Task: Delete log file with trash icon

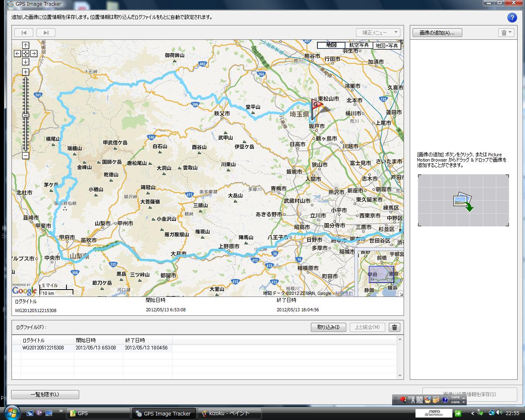Action: [394, 327]
